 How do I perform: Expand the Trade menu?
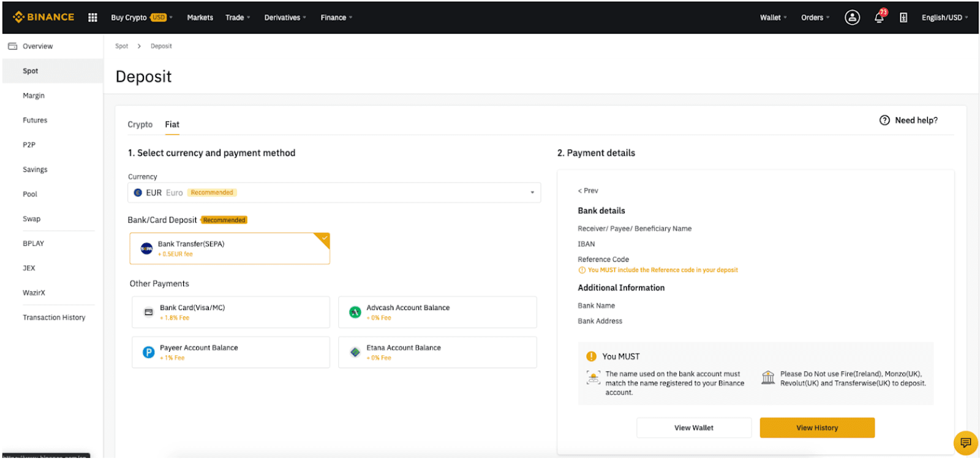click(238, 17)
